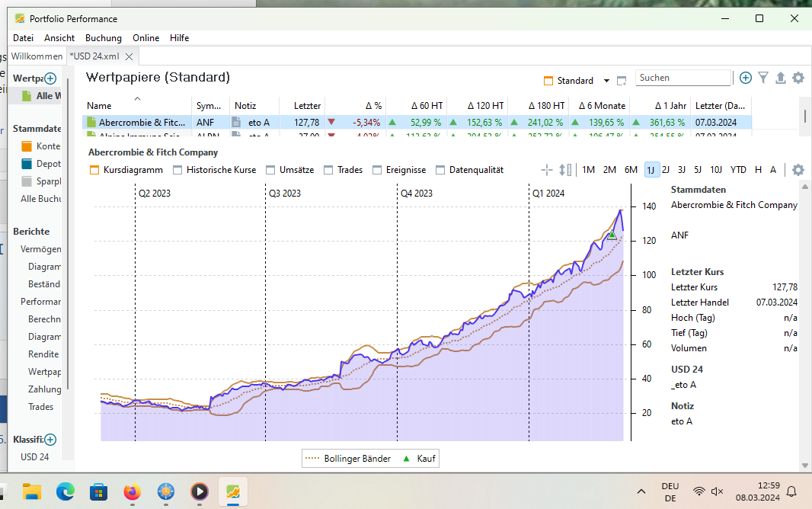This screenshot has height=509, width=812.
Task: Click the securities table vertical scrollbar
Action: 804,116
